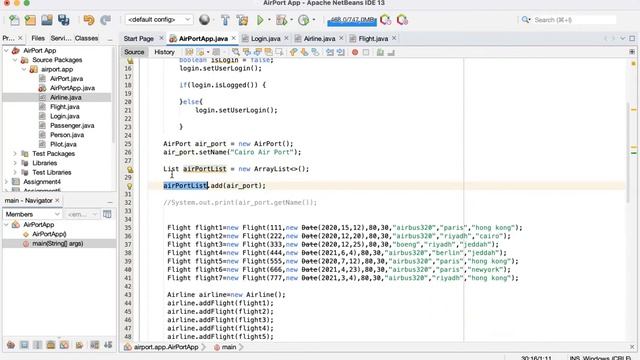Toggle Sort by Source in Navigator

click(108, 345)
